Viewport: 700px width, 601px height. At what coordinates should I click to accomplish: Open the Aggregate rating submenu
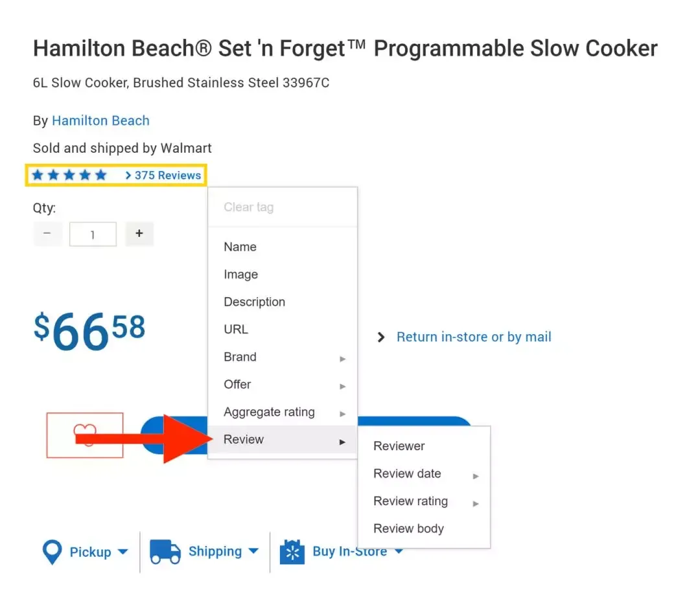tap(269, 412)
